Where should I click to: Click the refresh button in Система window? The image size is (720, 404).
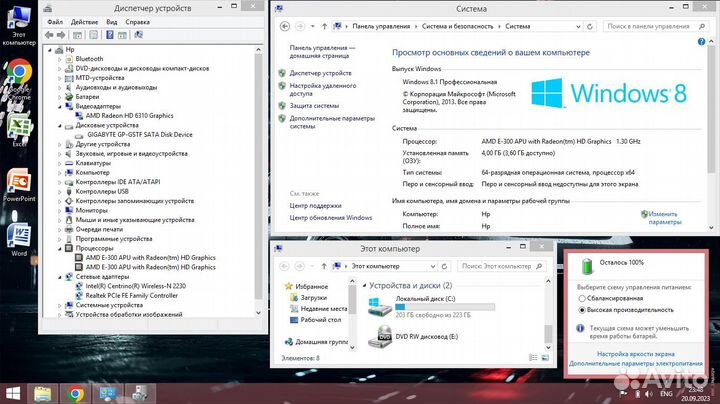pos(590,27)
